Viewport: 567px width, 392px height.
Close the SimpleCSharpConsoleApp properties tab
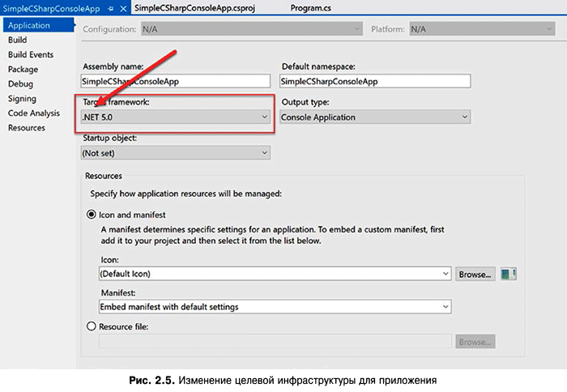pos(123,7)
